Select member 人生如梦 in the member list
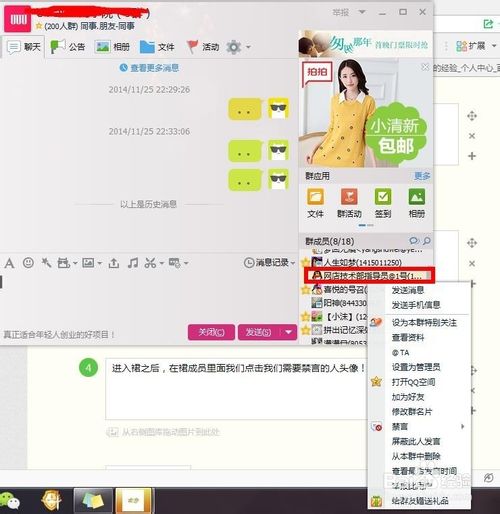The image size is (500, 514). tap(361, 263)
